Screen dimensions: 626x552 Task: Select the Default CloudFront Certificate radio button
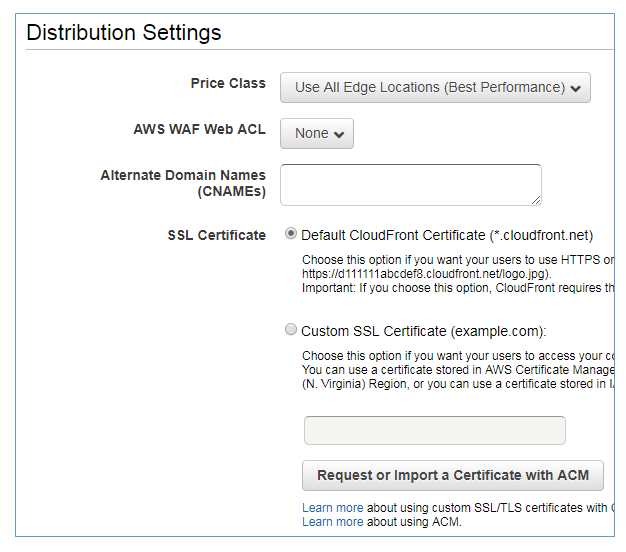click(291, 234)
